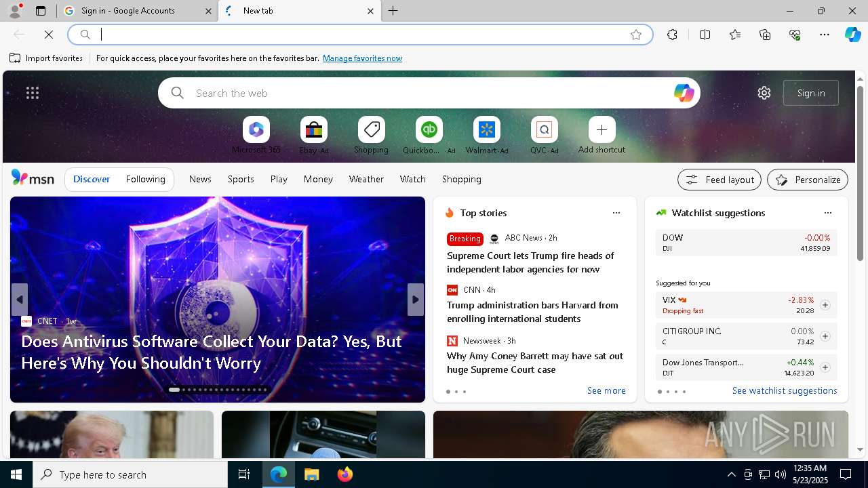Open the Sports section
The height and width of the screenshot is (488, 868).
pos(241,179)
